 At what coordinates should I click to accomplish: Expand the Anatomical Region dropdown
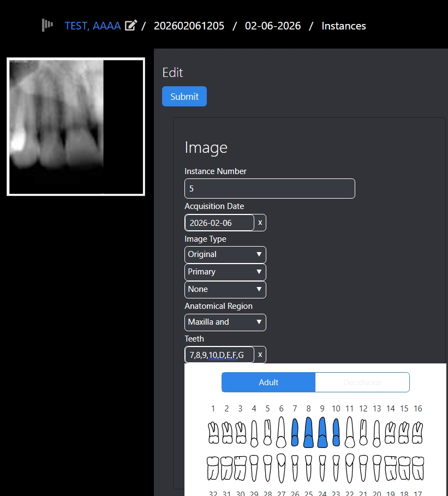tap(225, 322)
